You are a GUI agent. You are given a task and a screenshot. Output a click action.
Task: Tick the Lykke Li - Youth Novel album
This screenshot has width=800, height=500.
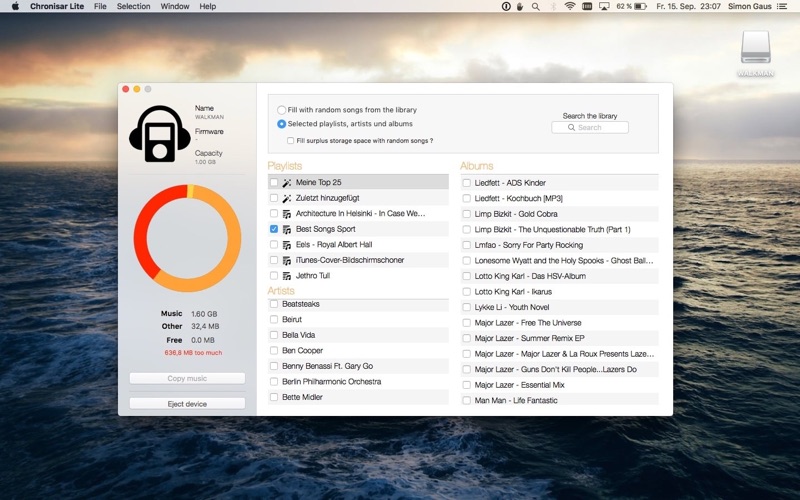point(466,307)
